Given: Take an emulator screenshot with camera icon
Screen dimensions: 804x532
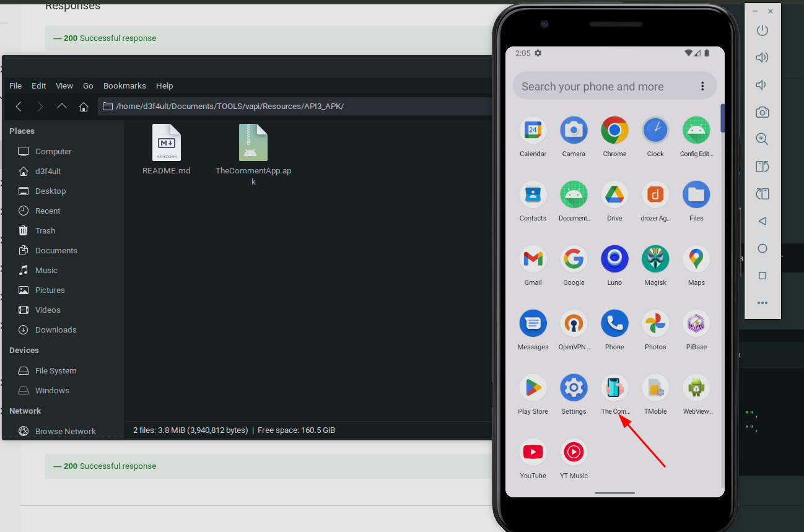Looking at the screenshot, I should 762,112.
